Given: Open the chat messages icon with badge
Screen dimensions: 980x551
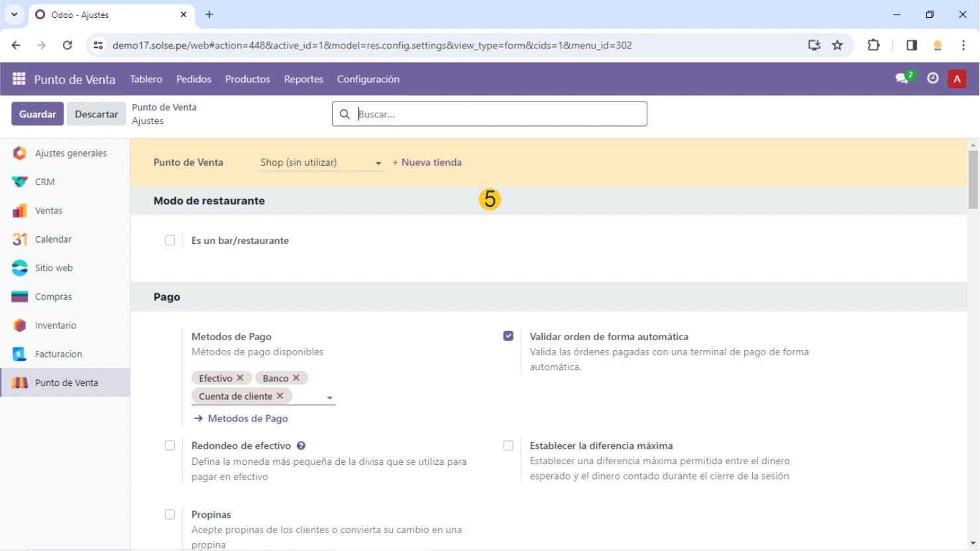Looking at the screenshot, I should click(902, 78).
